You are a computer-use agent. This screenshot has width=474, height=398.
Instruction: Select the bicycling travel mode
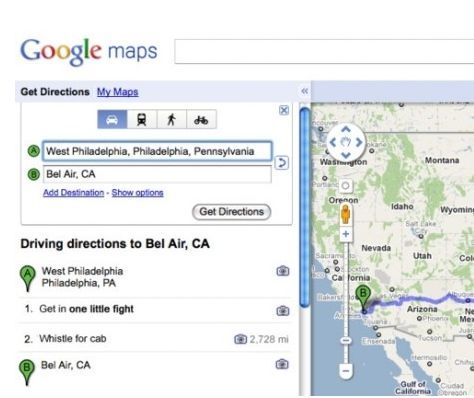pos(201,119)
